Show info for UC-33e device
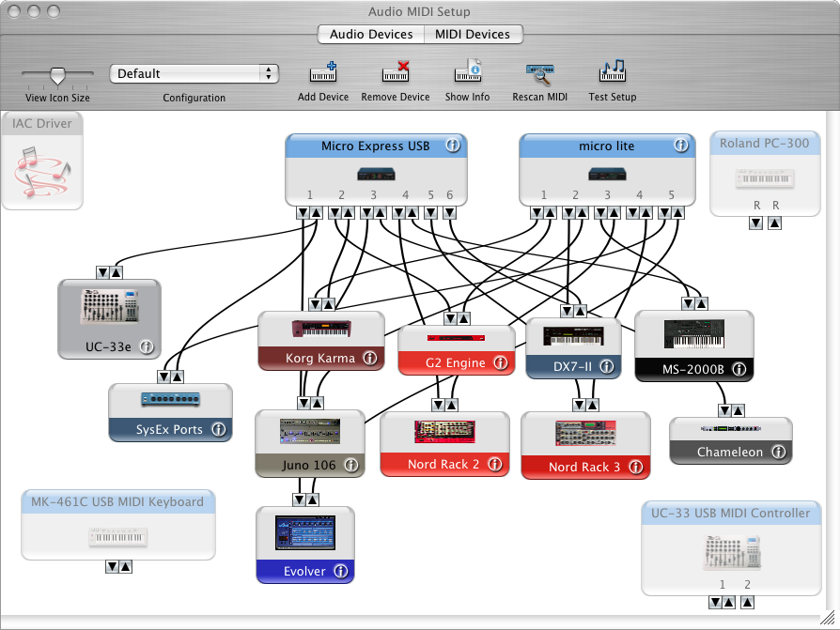This screenshot has height=630, width=840. point(147,346)
